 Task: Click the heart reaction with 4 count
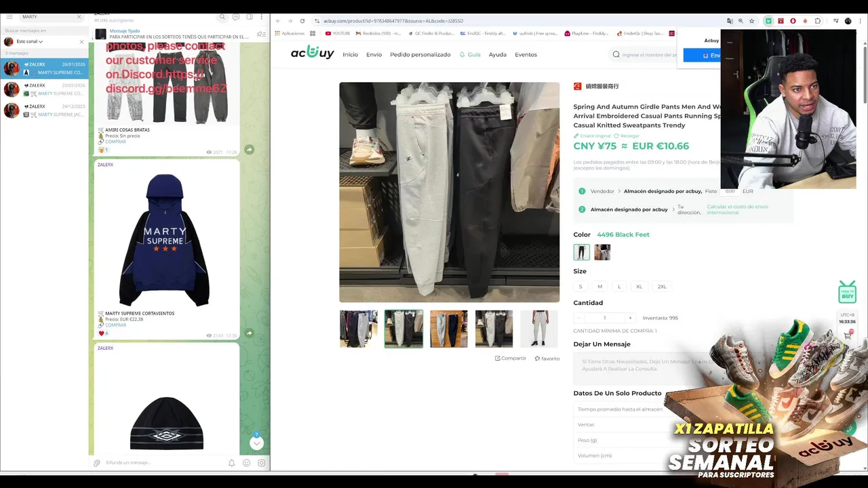[104, 333]
